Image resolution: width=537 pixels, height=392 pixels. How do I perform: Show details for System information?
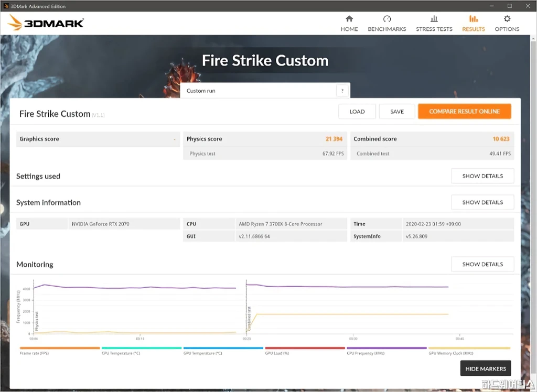click(482, 202)
